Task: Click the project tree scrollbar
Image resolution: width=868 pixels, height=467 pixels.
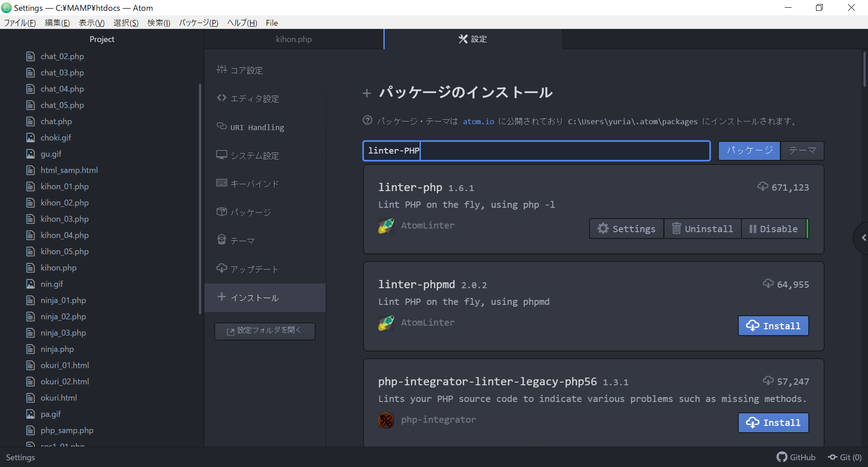Action: tap(200, 199)
